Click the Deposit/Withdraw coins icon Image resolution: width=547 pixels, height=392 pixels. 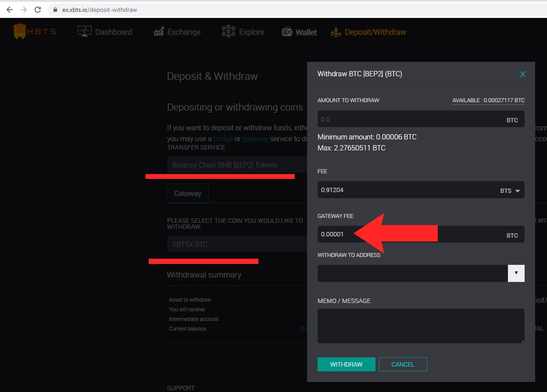click(336, 32)
